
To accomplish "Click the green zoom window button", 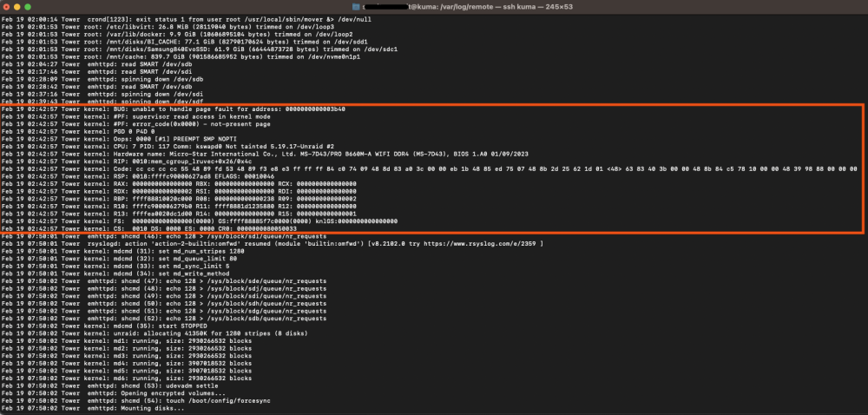I will (x=28, y=7).
